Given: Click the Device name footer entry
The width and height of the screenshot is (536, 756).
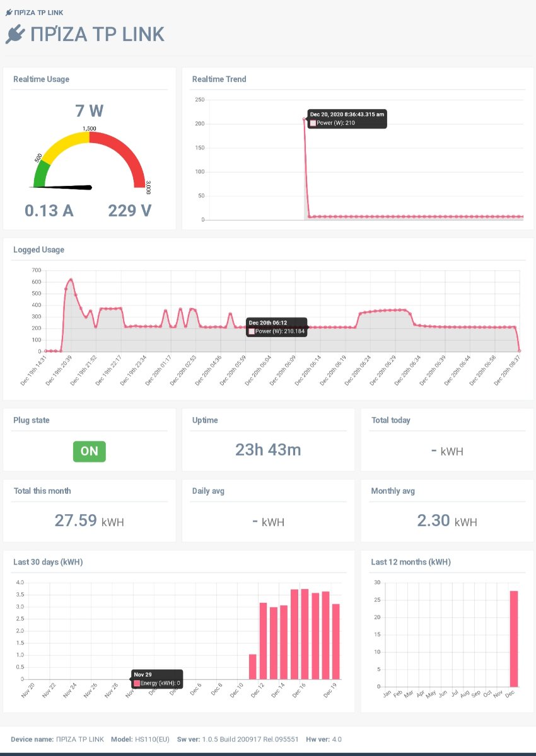Looking at the screenshot, I should [57, 739].
